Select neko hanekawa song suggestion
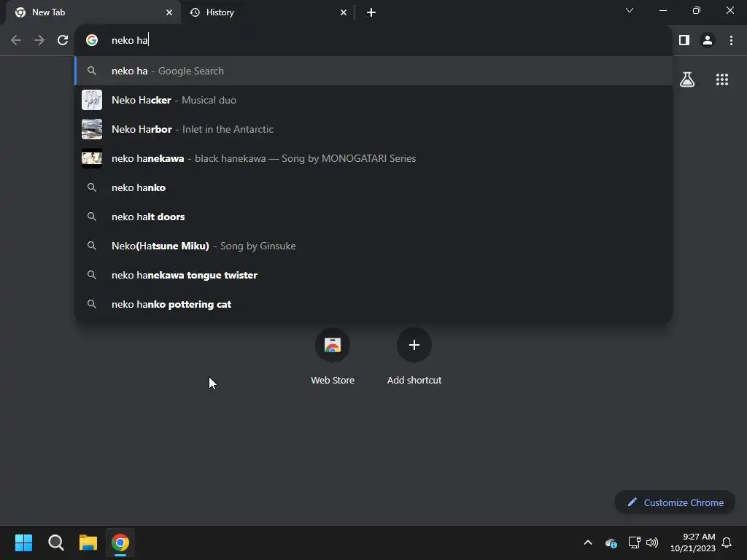The width and height of the screenshot is (747, 560). 373,158
